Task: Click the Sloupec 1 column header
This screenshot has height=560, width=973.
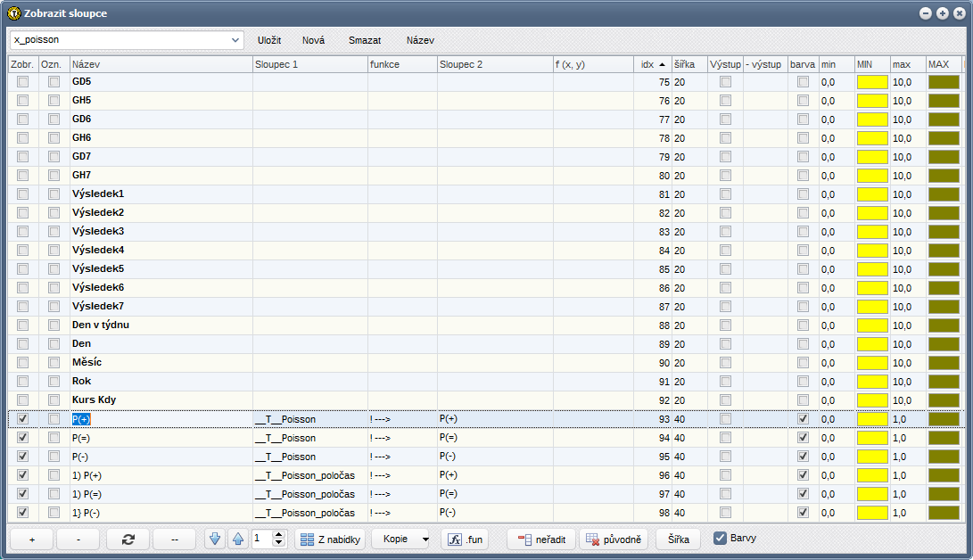Action: (310, 64)
